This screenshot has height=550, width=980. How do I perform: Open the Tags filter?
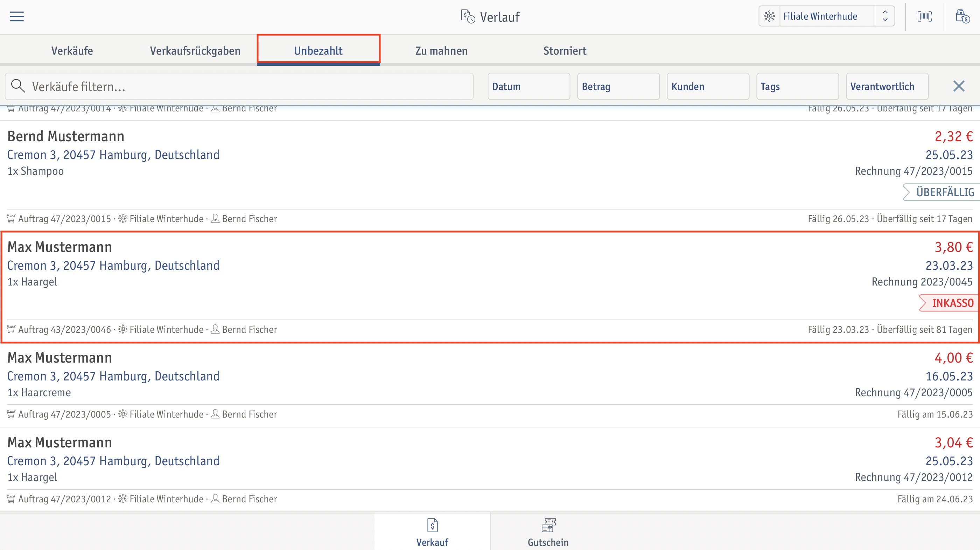tap(797, 87)
